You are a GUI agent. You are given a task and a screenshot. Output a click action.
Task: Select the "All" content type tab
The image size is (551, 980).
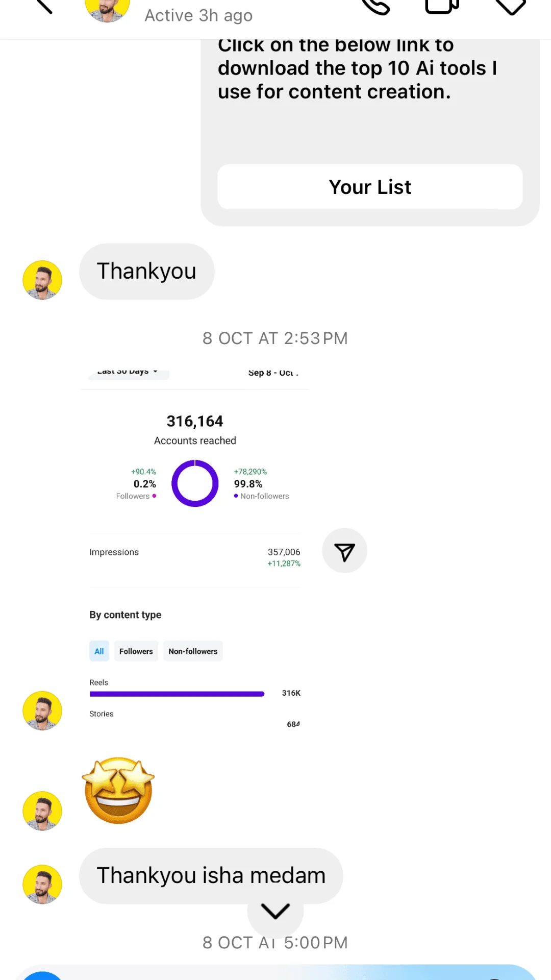(x=99, y=651)
